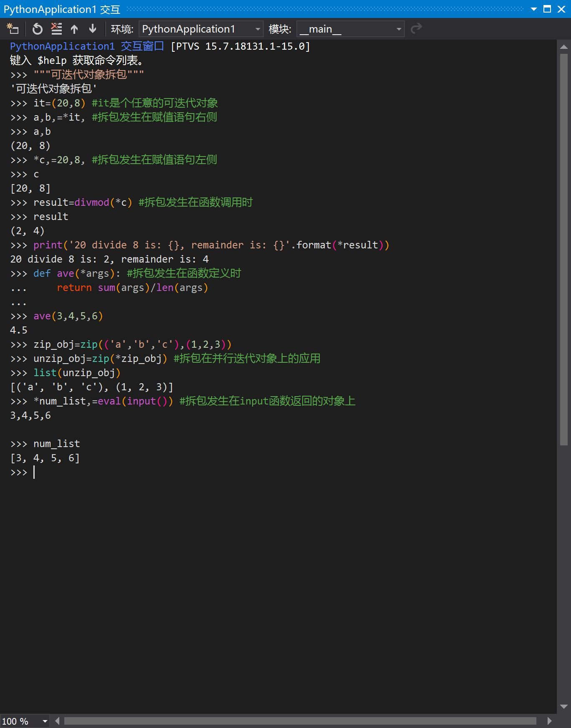The height and width of the screenshot is (728, 571).
Task: Go to previous history command arrow
Action: (x=74, y=29)
